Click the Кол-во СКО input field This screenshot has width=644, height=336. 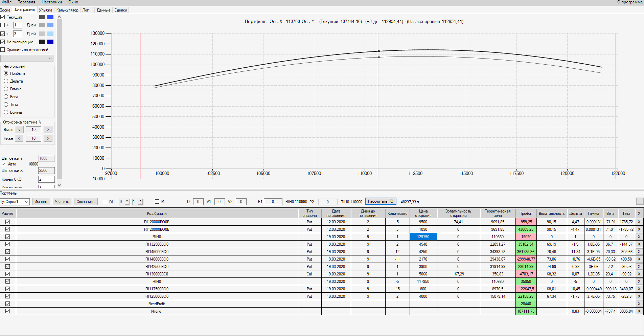click(46, 179)
